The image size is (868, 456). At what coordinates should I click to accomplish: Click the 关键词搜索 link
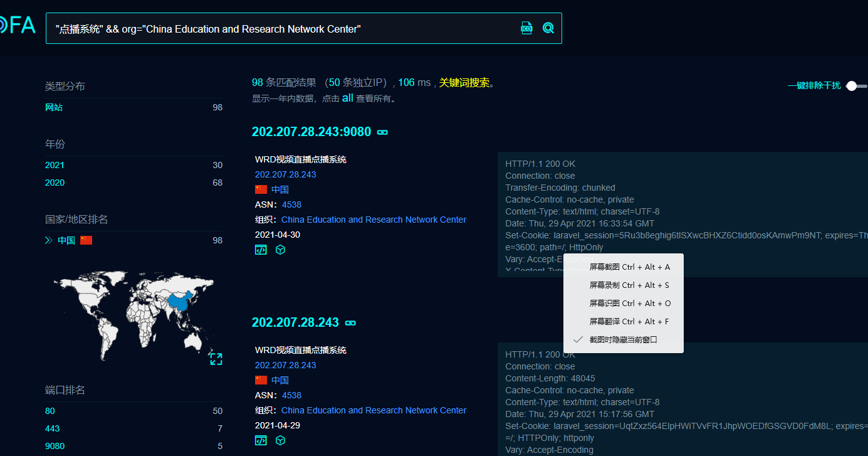(464, 83)
